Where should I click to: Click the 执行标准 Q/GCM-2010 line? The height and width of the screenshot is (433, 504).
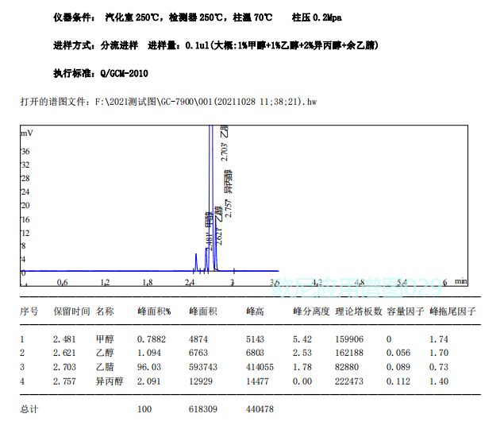coord(101,73)
